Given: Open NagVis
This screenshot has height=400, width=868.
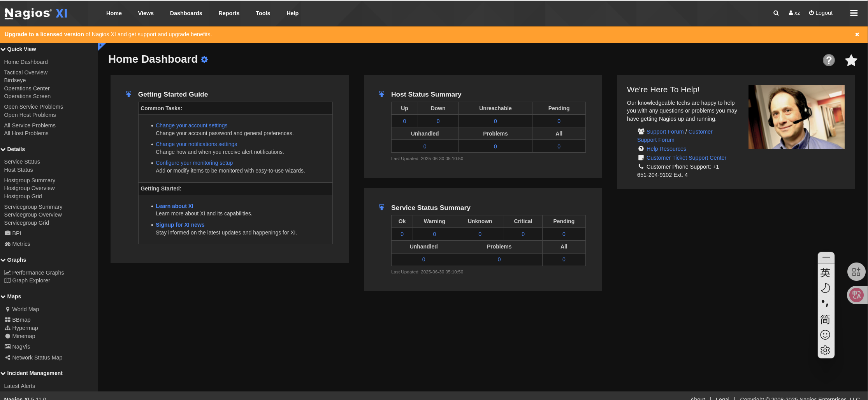Looking at the screenshot, I should [x=17, y=347].
